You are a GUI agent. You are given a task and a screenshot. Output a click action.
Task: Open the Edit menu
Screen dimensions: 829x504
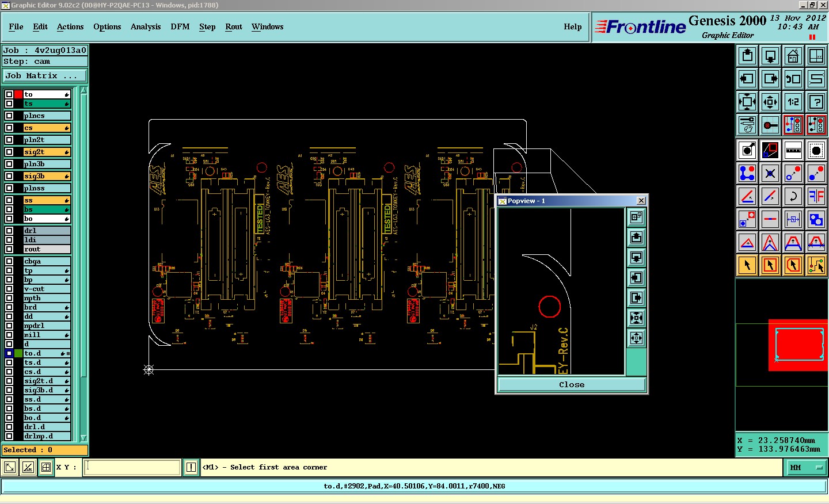tap(40, 26)
